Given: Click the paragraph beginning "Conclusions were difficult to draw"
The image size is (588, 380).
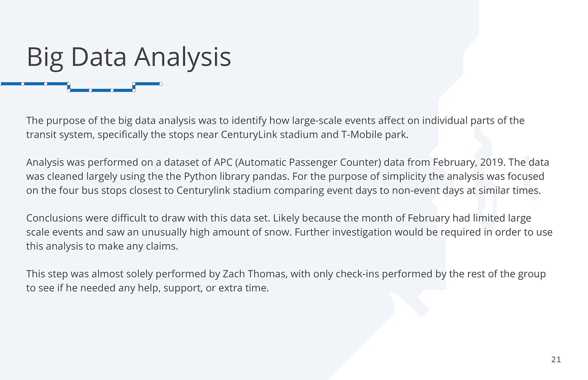Looking at the screenshot, I should coord(289,232).
